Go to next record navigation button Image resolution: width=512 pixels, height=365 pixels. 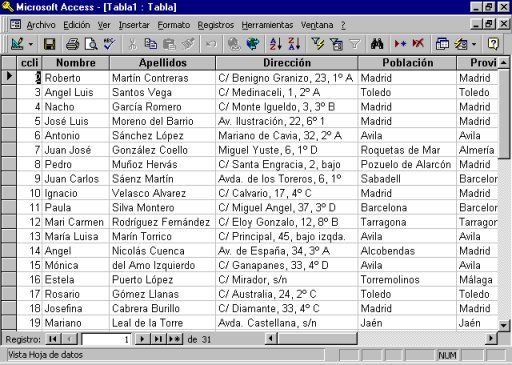142,339
